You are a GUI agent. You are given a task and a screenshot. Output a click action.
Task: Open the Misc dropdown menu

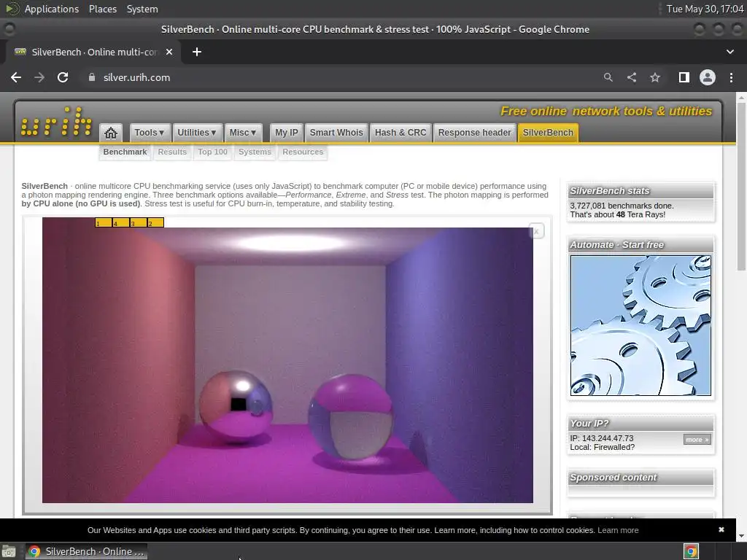pyautogui.click(x=242, y=133)
